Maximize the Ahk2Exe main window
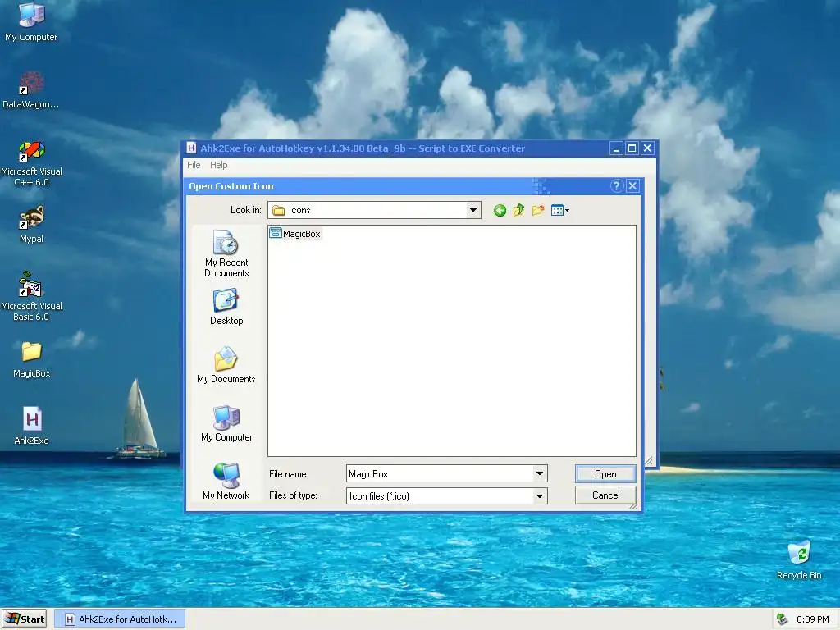Viewport: 840px width, 630px height. (632, 148)
